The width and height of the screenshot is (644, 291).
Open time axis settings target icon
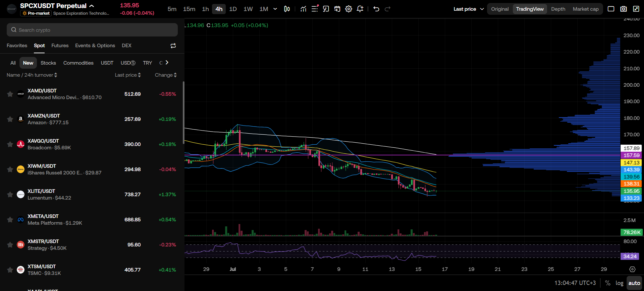pyautogui.click(x=632, y=269)
